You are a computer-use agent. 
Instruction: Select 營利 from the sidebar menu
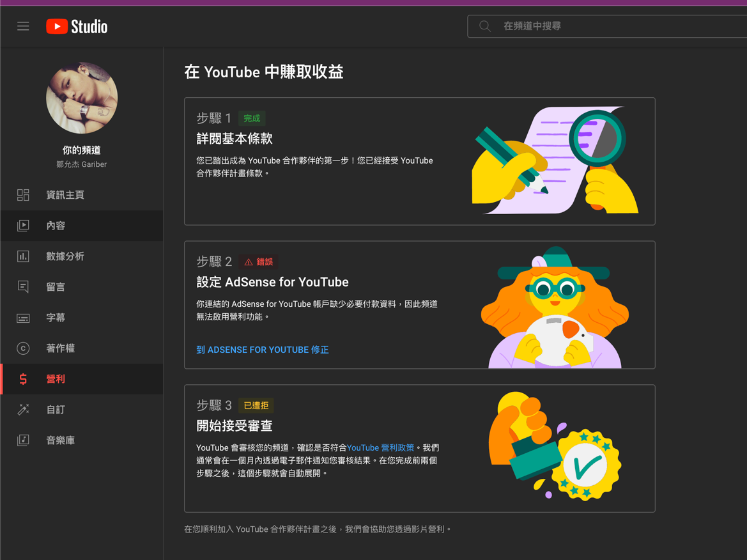pyautogui.click(x=55, y=378)
